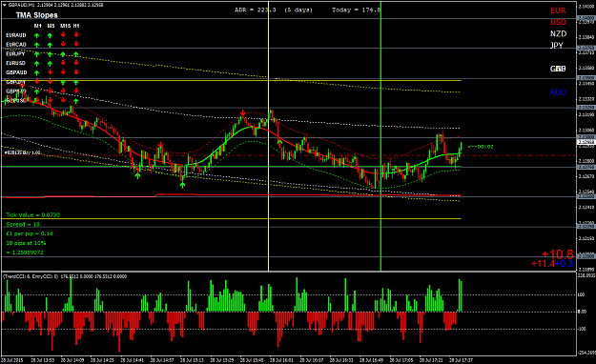Image resolution: width=596 pixels, height=364 pixels.
Task: Click EURJPY M5 up arrow
Action: [50, 54]
